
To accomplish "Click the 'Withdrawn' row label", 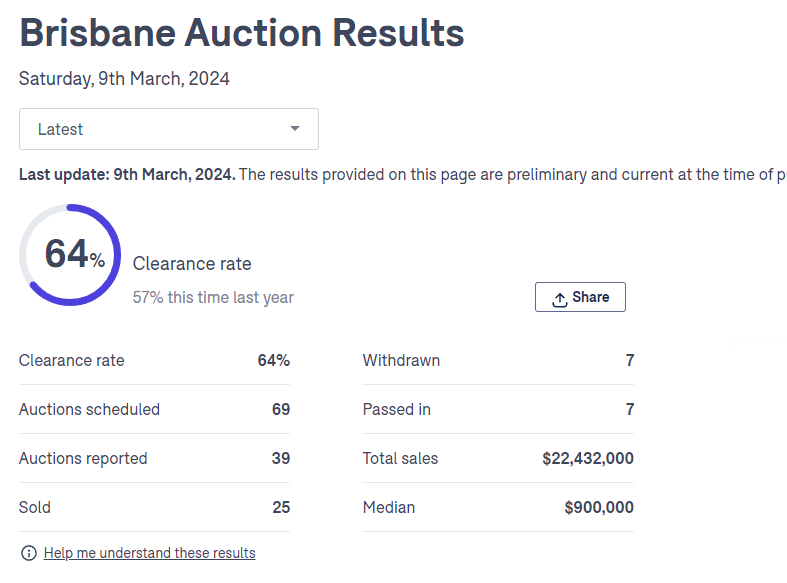I will (401, 360).
